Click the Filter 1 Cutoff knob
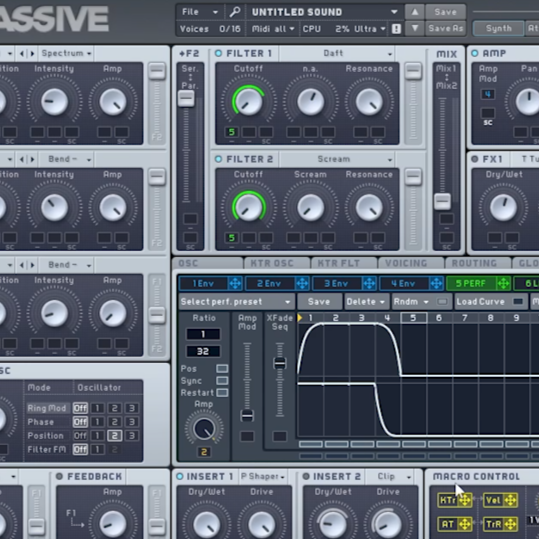The width and height of the screenshot is (539, 539). point(248,101)
